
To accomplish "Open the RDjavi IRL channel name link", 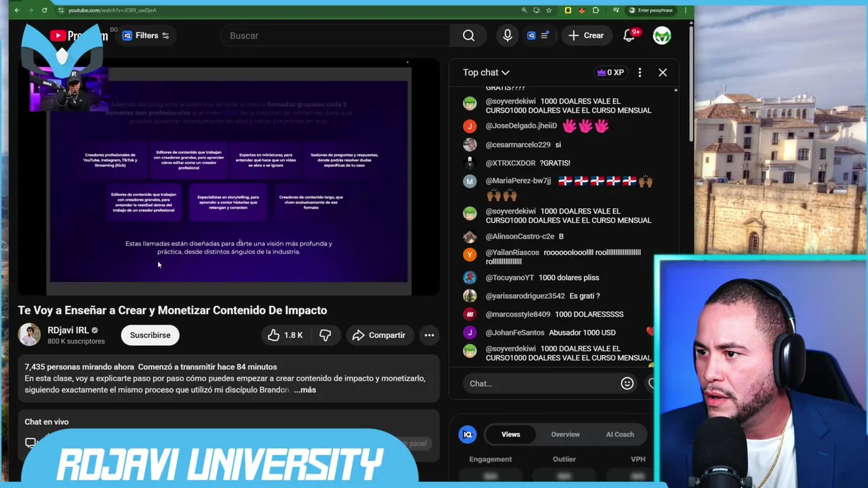I will point(68,330).
